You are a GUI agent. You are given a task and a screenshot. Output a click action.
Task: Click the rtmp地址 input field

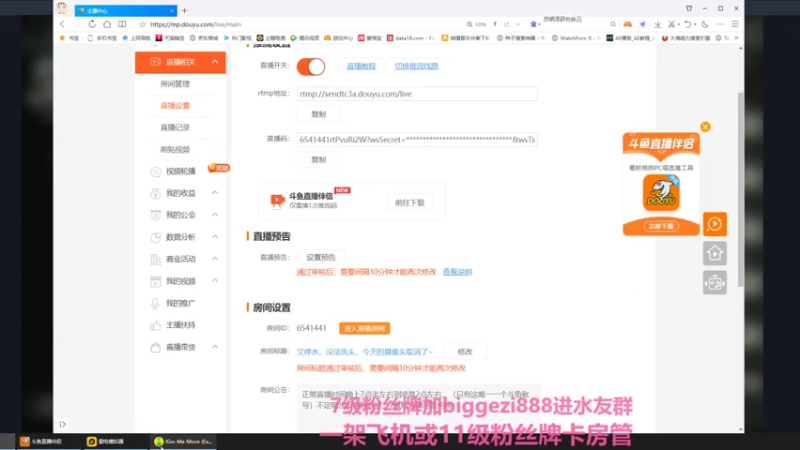(417, 94)
